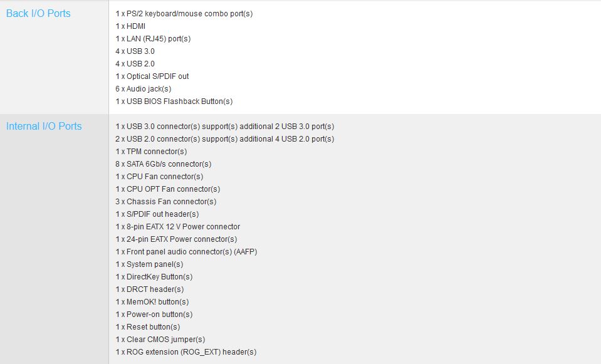Click the 1 x HDMI entry
This screenshot has width=601, height=364.
[x=130, y=26]
